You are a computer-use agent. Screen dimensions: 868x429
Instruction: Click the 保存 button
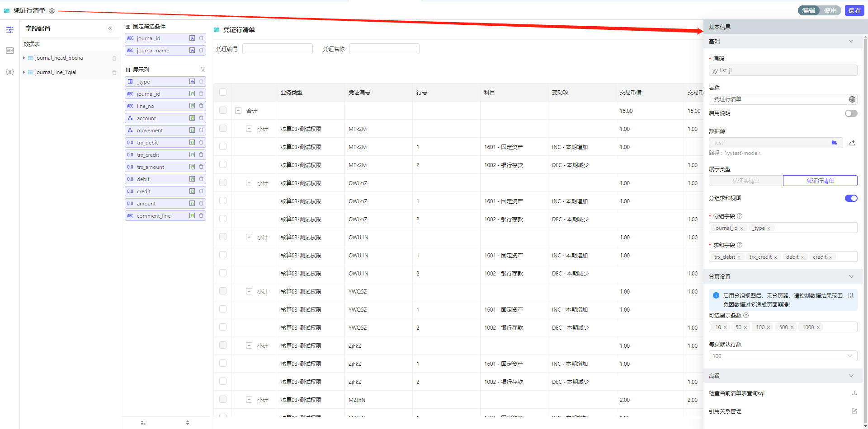click(854, 10)
